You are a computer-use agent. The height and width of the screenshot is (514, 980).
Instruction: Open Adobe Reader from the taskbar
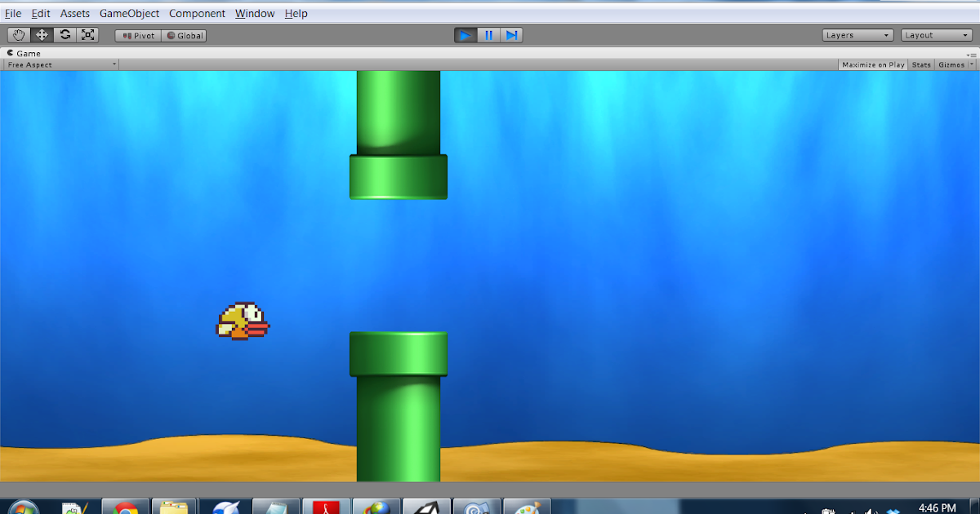(x=326, y=507)
